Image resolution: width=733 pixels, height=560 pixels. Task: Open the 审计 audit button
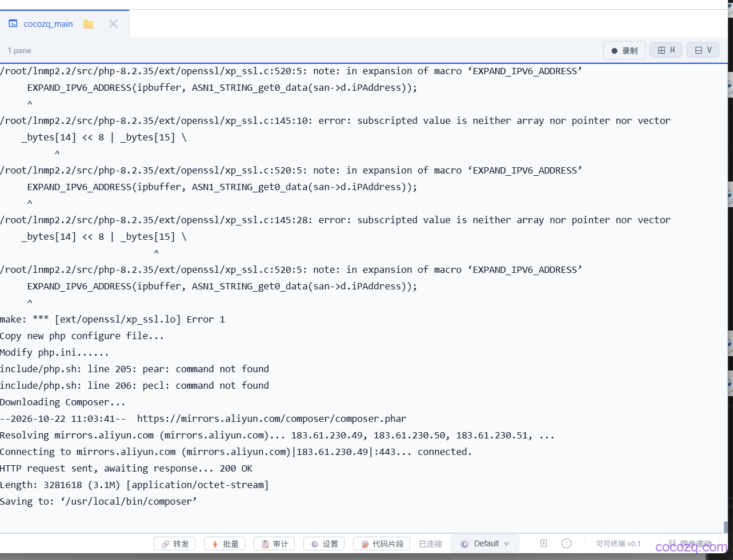(274, 544)
